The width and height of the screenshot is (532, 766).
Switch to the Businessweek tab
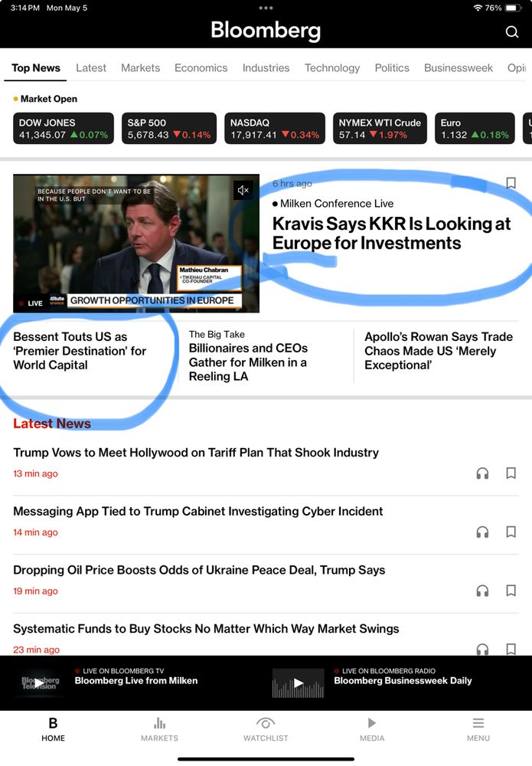[459, 68]
